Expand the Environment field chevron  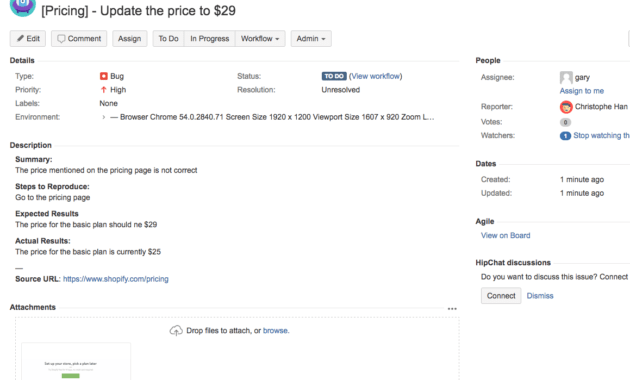(x=104, y=117)
